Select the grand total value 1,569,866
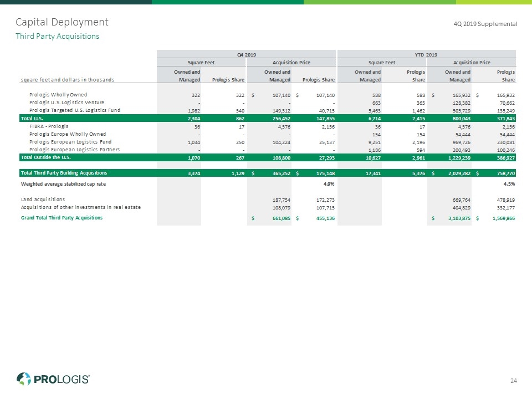This screenshot has height=399, width=532. click(x=504, y=218)
